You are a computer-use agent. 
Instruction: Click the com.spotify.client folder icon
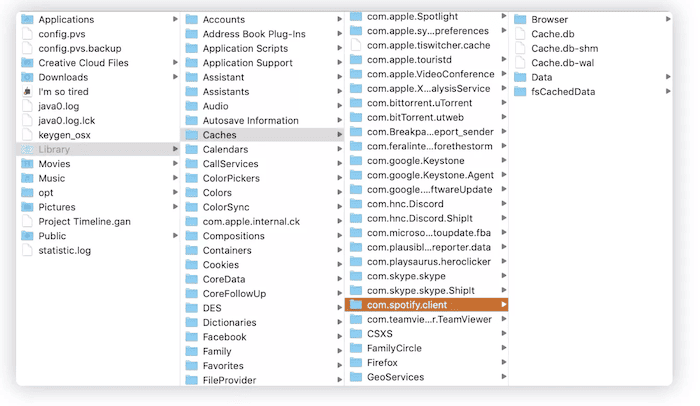click(355, 305)
